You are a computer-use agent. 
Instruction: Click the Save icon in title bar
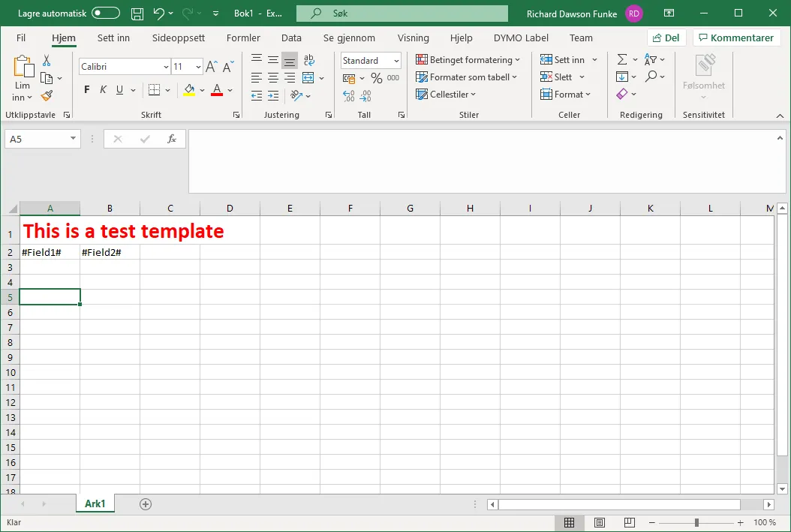coord(137,14)
